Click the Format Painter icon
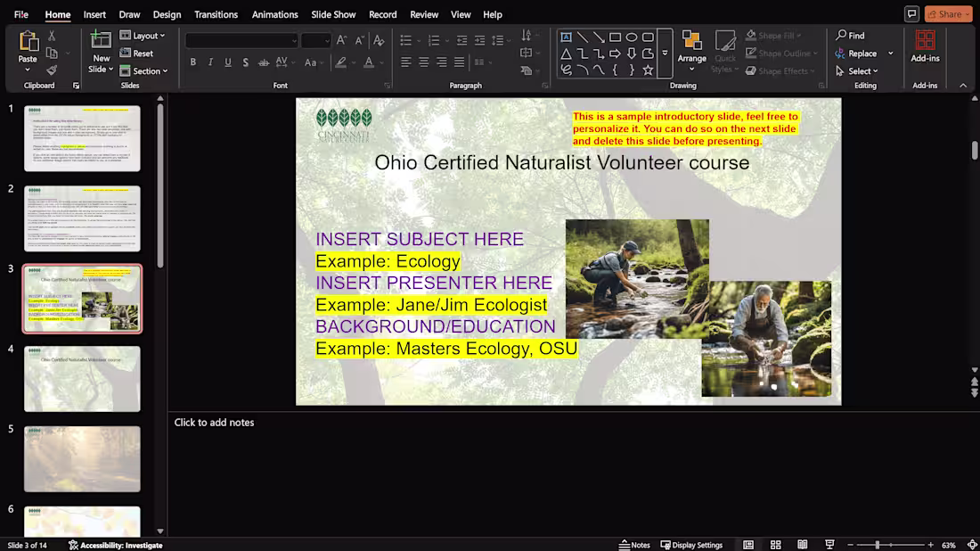Image resolution: width=980 pixels, height=551 pixels. coord(53,71)
